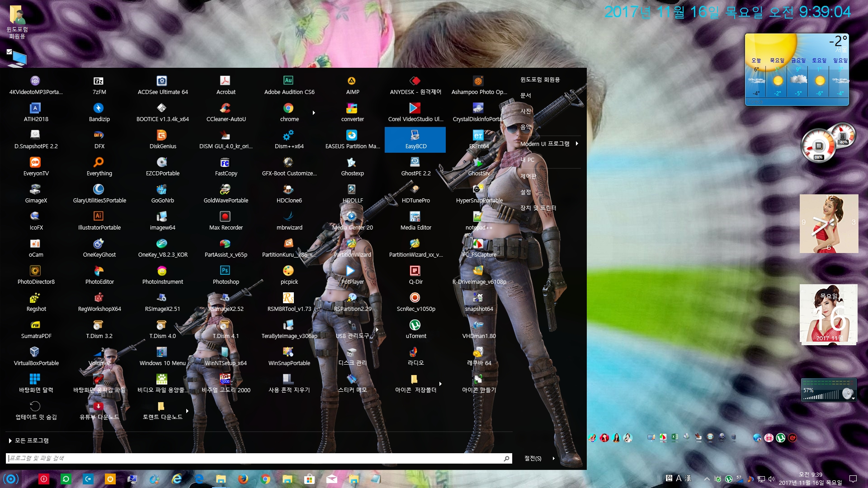
Task: Open chrome entry in start menu
Action: point(289,113)
